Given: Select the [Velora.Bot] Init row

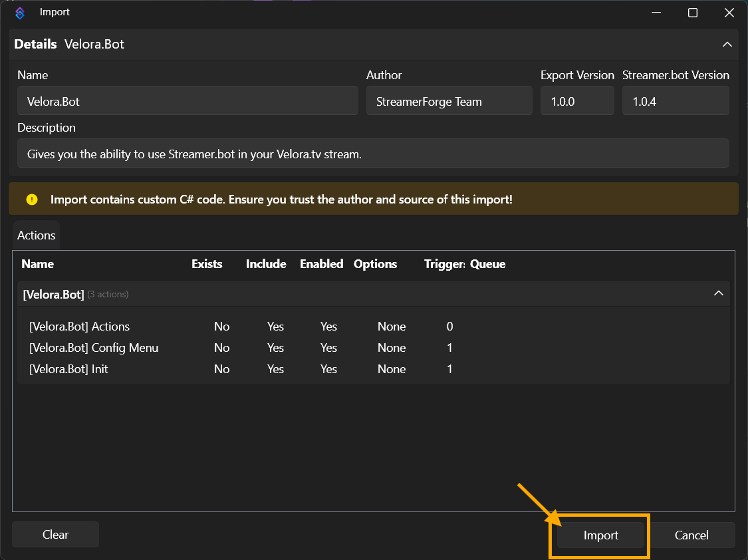Looking at the screenshot, I should click(x=68, y=369).
